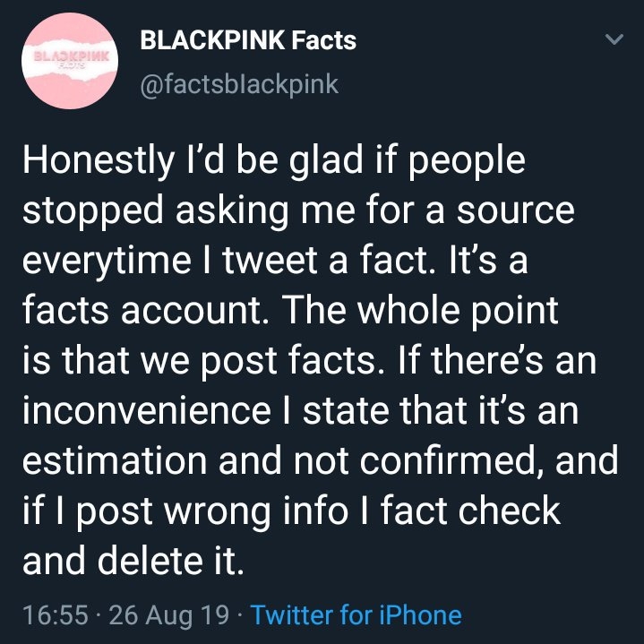Click the word inconvenience in tweet
Screen dimensions: 644x644
coord(147,410)
